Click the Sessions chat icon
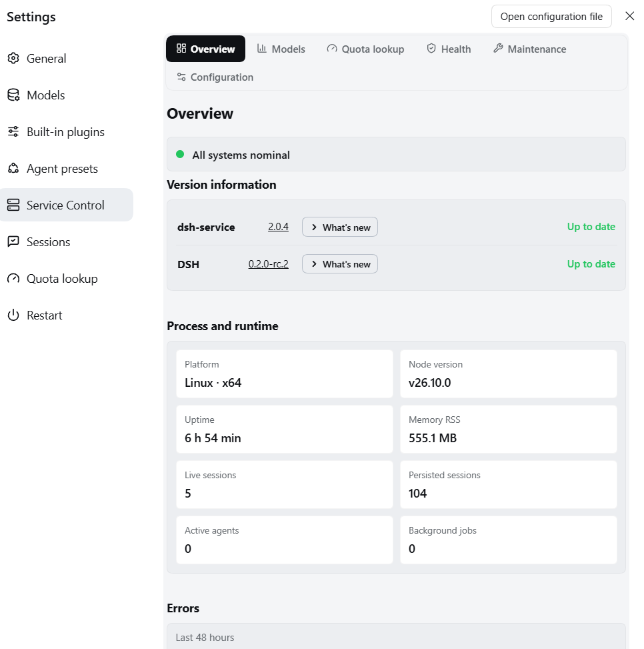This screenshot has height=649, width=644. coord(13,241)
